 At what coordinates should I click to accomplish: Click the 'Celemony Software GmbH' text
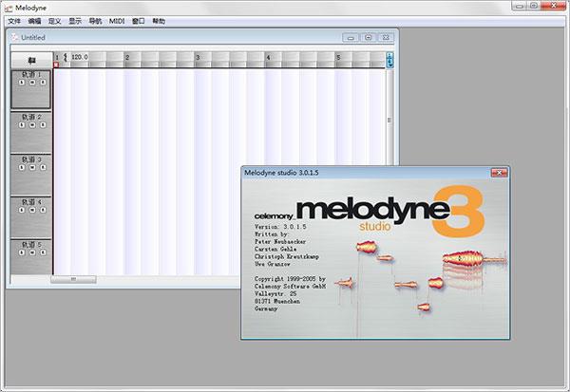[x=290, y=287]
